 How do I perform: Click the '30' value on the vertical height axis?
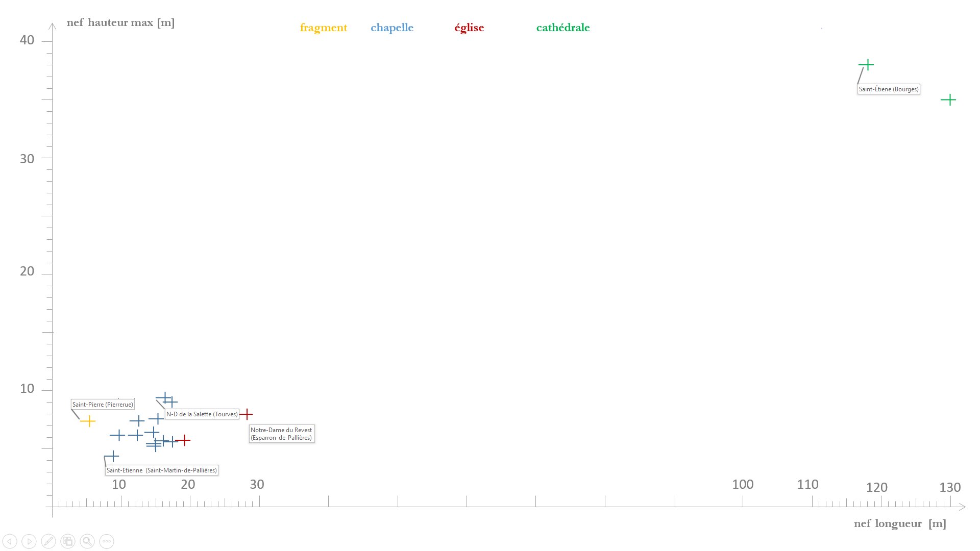tap(27, 159)
